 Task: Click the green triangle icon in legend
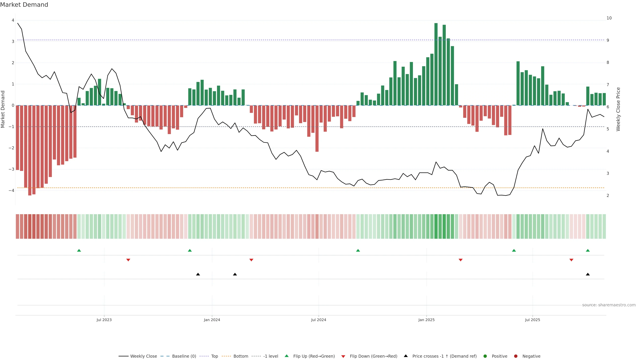(x=287, y=356)
